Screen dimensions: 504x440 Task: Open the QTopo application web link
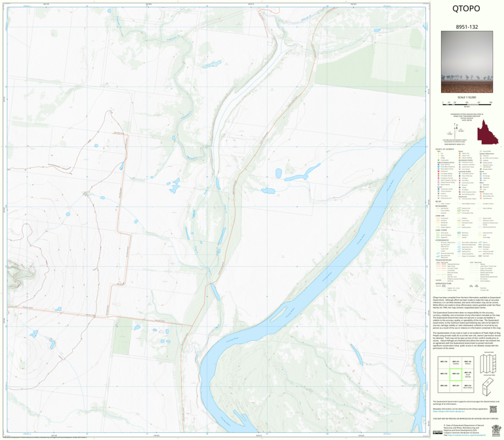point(448,411)
